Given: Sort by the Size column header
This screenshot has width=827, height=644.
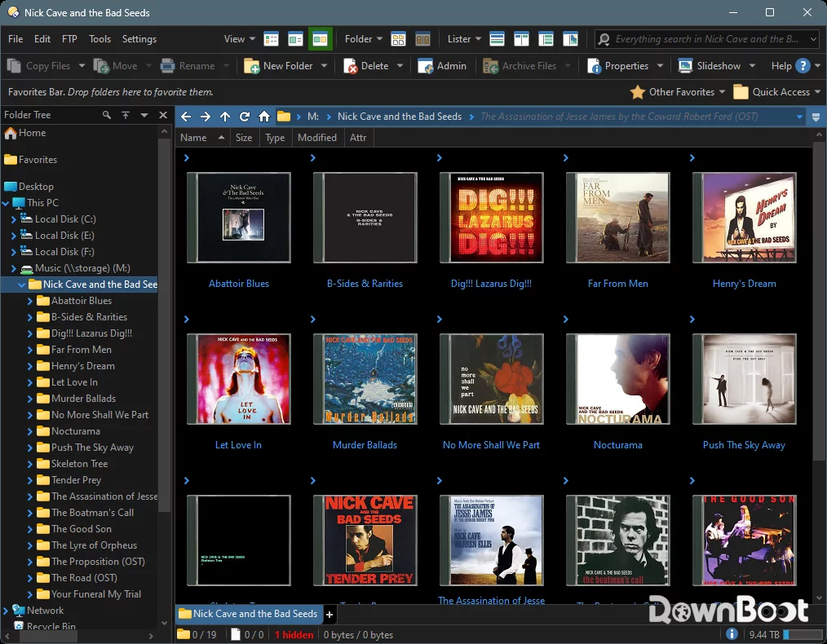Looking at the screenshot, I should pos(244,138).
